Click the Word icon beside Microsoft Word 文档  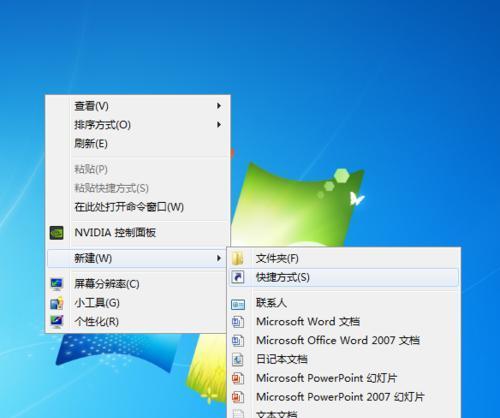coord(238,322)
